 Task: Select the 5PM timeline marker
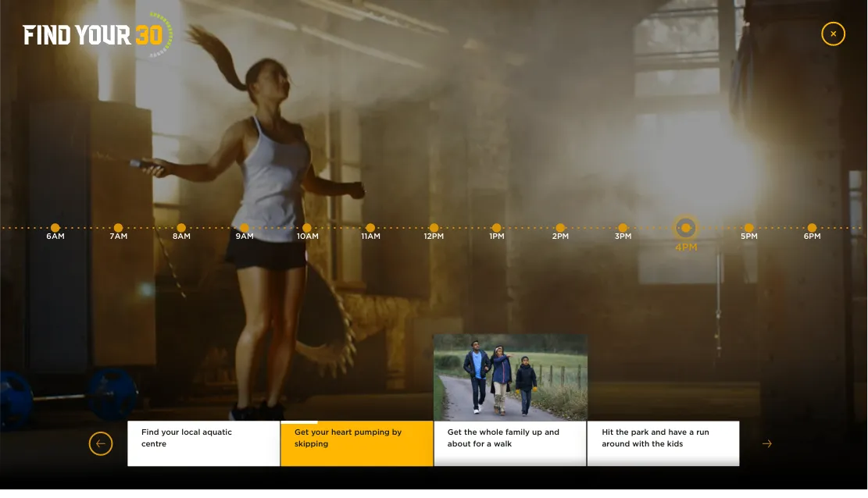coord(749,228)
